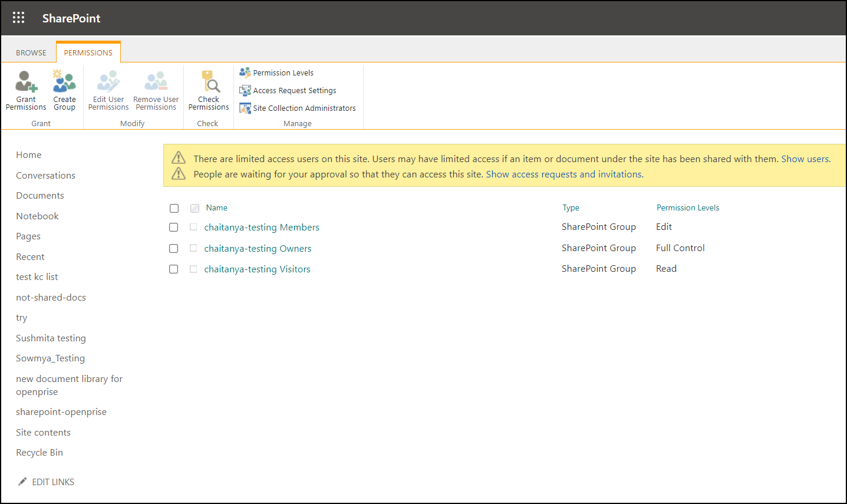
Task: Open test kc list in navigation
Action: pyautogui.click(x=37, y=277)
